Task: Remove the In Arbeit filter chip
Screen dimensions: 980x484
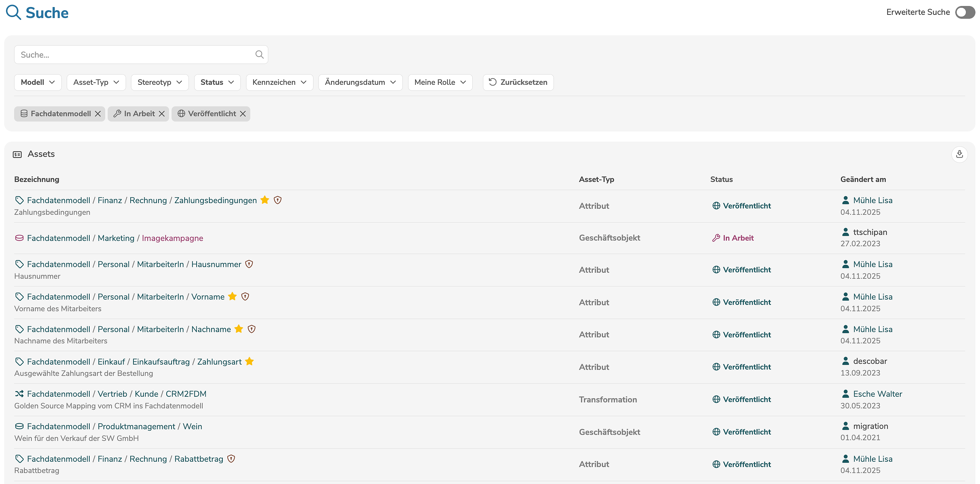Action: click(x=162, y=113)
